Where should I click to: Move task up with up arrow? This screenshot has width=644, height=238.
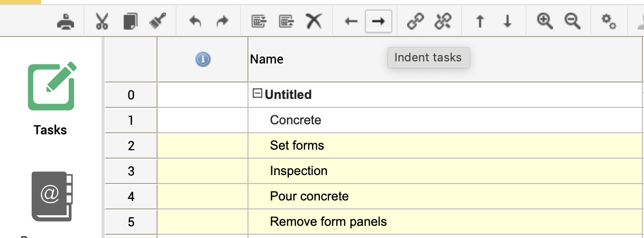[480, 21]
